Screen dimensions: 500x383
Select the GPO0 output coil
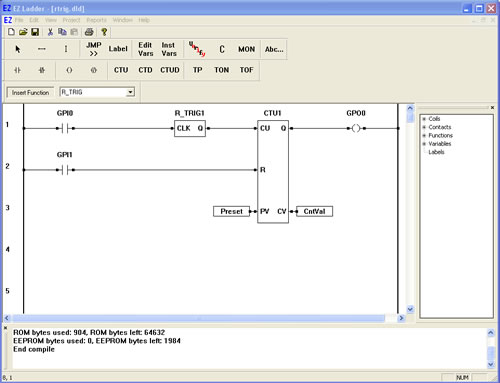click(356, 128)
